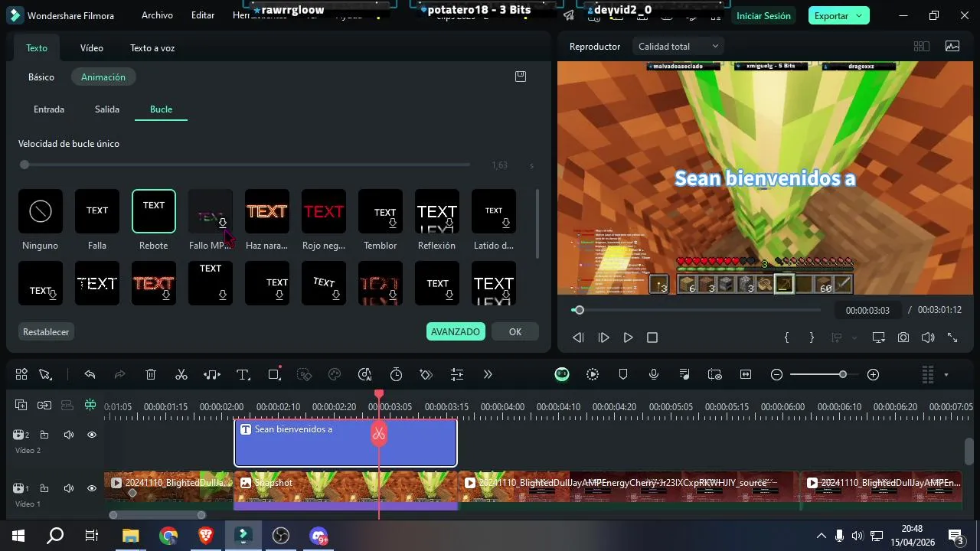Click the AVANZADO button

(456, 332)
